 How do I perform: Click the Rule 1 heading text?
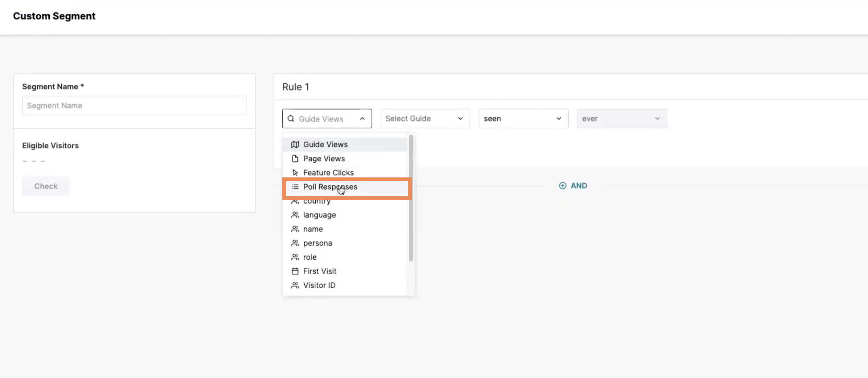click(295, 87)
